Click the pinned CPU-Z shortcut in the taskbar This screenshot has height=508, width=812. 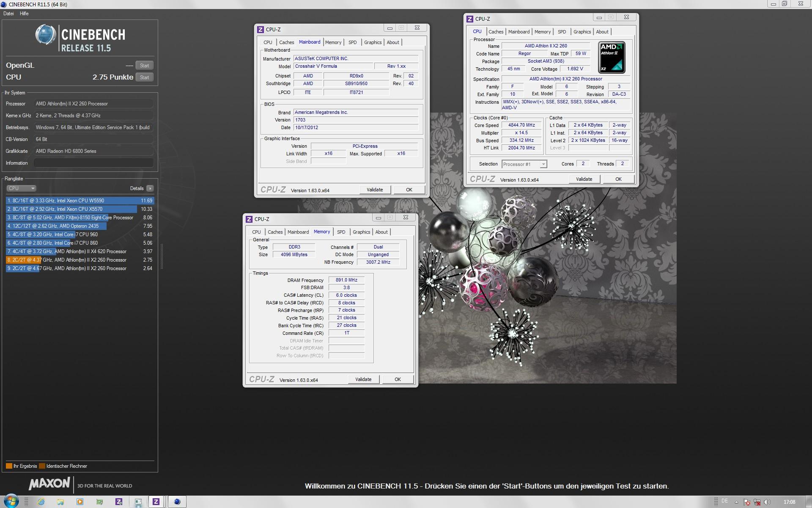(119, 502)
